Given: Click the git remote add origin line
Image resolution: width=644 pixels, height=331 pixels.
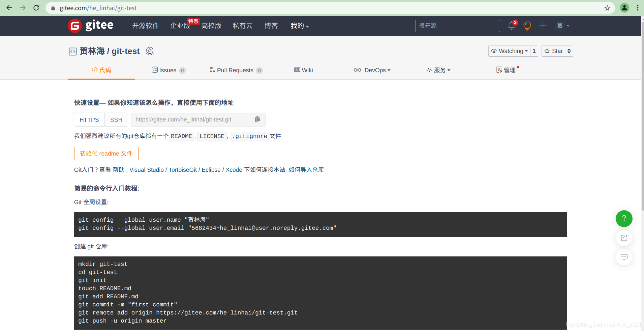Looking at the screenshot, I should click(x=188, y=313).
